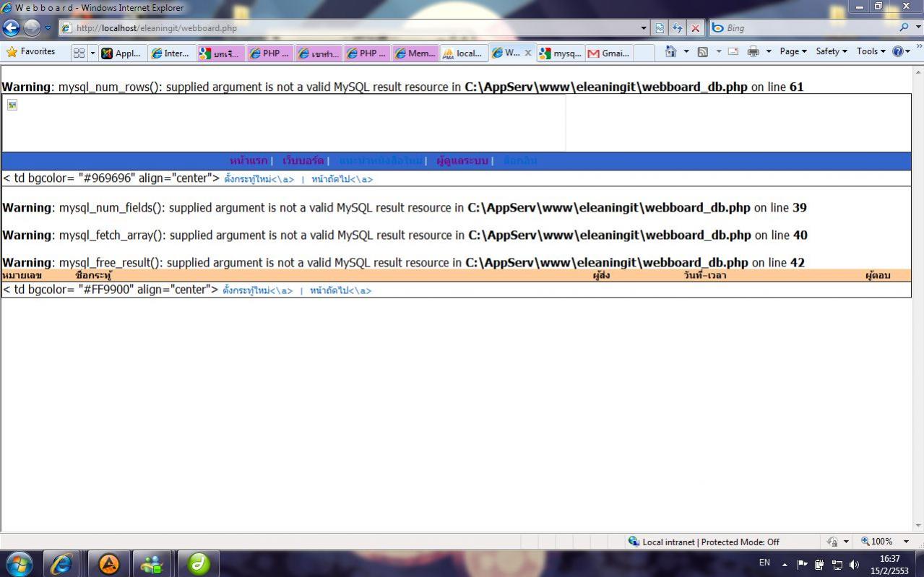
Task: Close the active W... tab
Action: [x=528, y=53]
